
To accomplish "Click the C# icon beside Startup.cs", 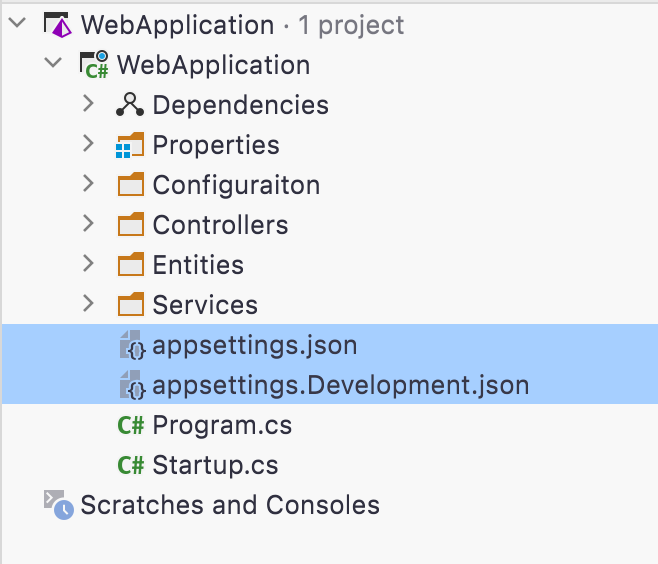I will pyautogui.click(x=130, y=465).
